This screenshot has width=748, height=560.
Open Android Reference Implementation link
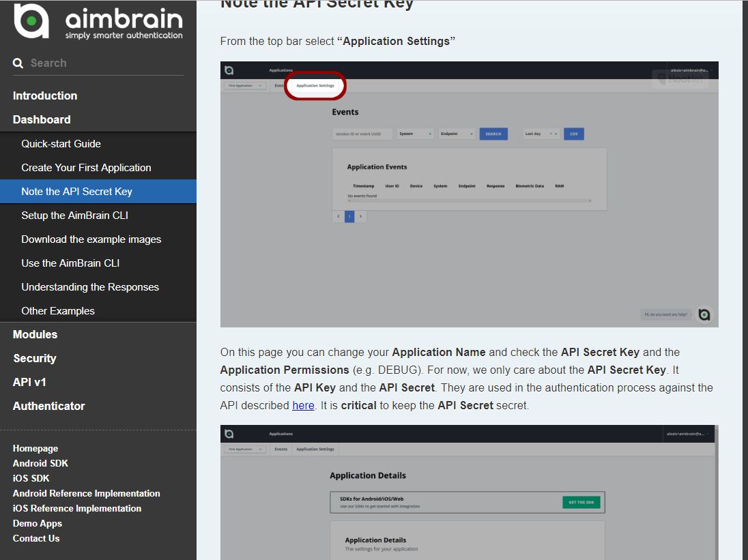(x=87, y=493)
